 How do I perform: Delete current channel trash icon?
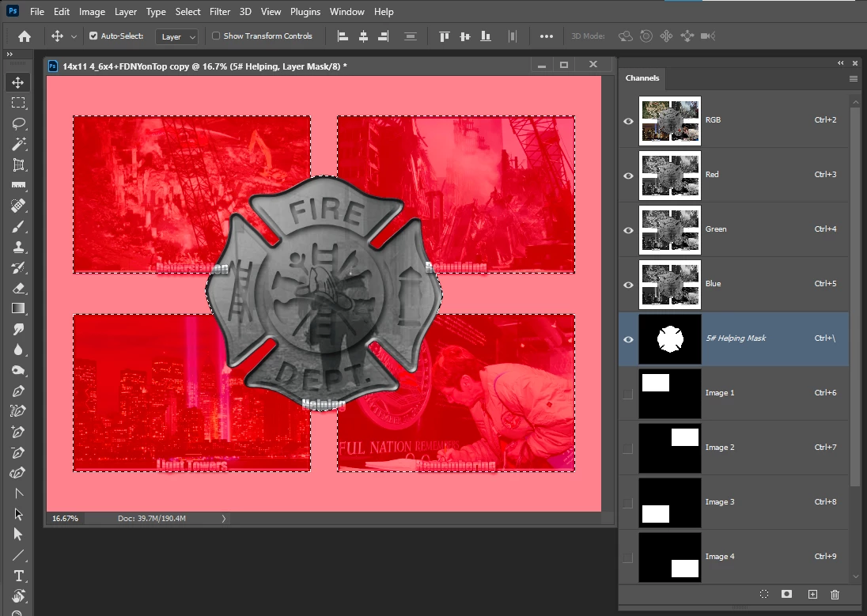point(835,595)
